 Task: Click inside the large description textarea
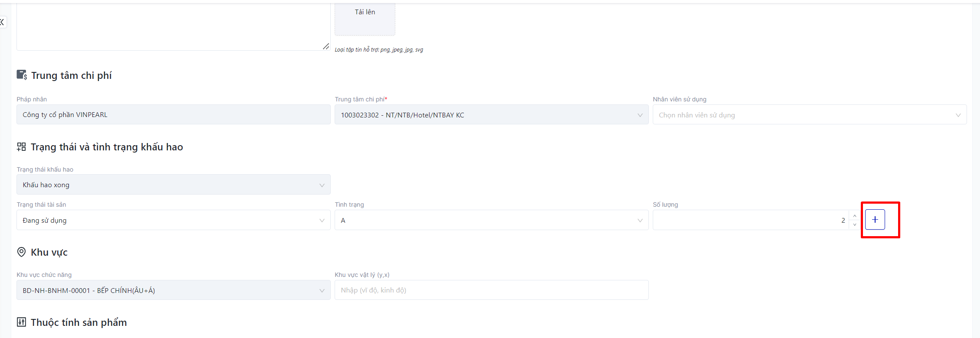pyautogui.click(x=173, y=26)
